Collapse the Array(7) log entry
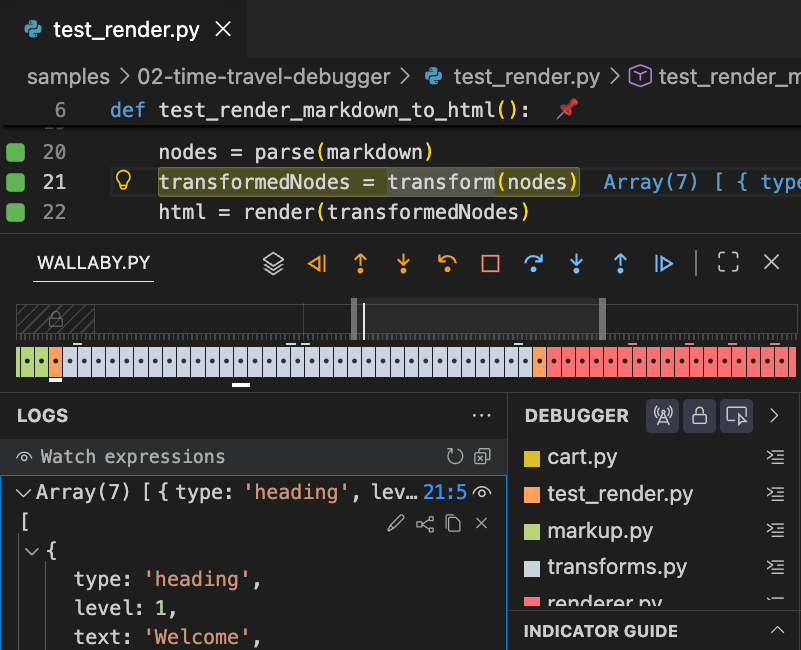Viewport: 801px width, 650px height. pos(23,493)
